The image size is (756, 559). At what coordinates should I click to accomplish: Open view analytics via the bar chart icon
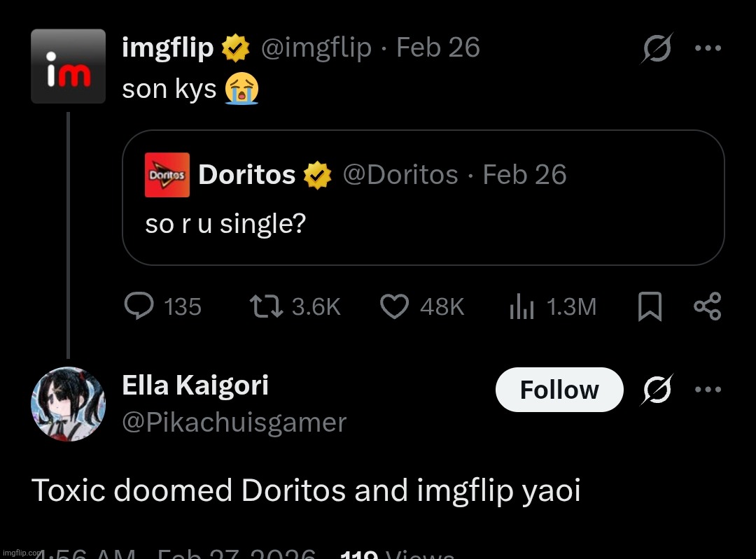point(521,306)
